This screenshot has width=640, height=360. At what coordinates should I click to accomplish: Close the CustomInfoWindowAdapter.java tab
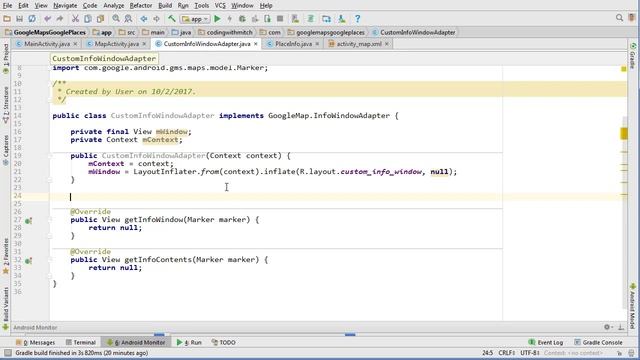pyautogui.click(x=256, y=44)
